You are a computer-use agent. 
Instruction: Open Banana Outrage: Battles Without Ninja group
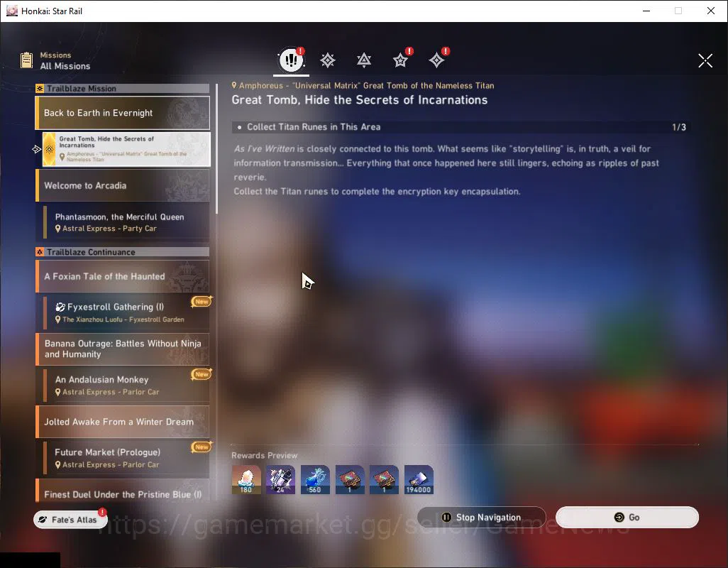123,349
